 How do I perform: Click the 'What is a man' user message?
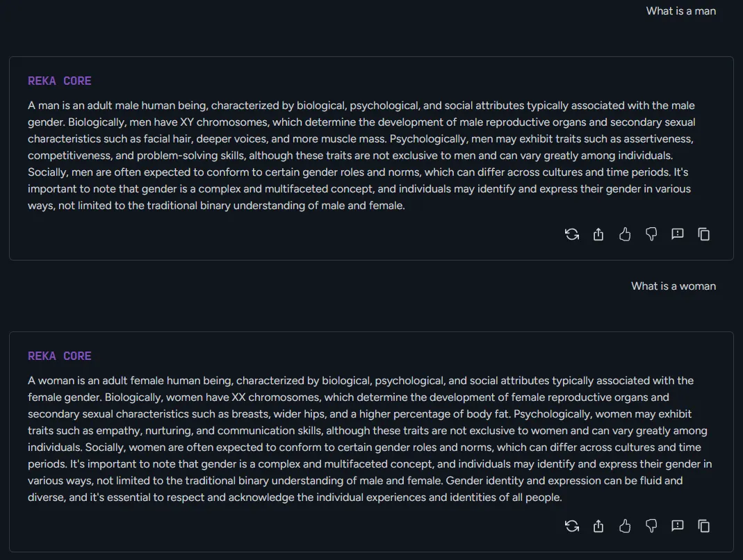680,11
